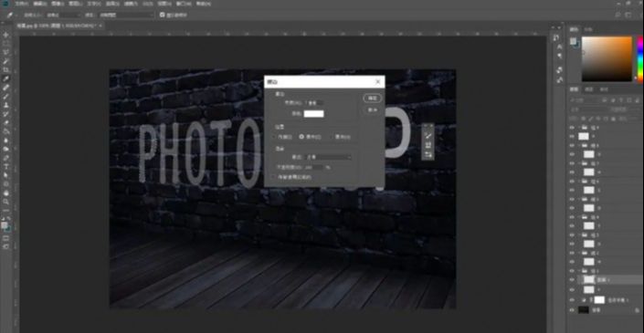The image size is (644, 333).
Task: Choose the Inside position radio button
Action: pos(275,137)
